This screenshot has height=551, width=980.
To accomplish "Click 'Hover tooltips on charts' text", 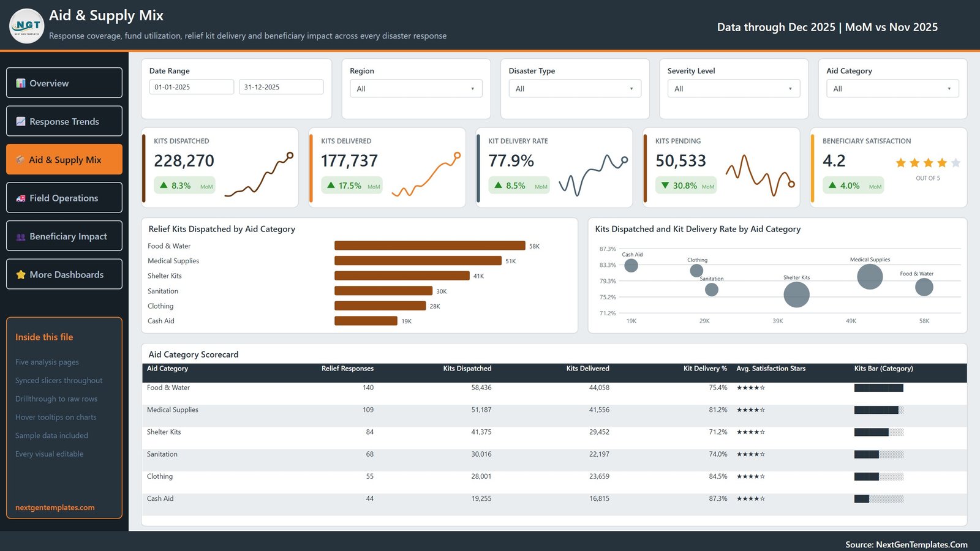I will [x=56, y=417].
